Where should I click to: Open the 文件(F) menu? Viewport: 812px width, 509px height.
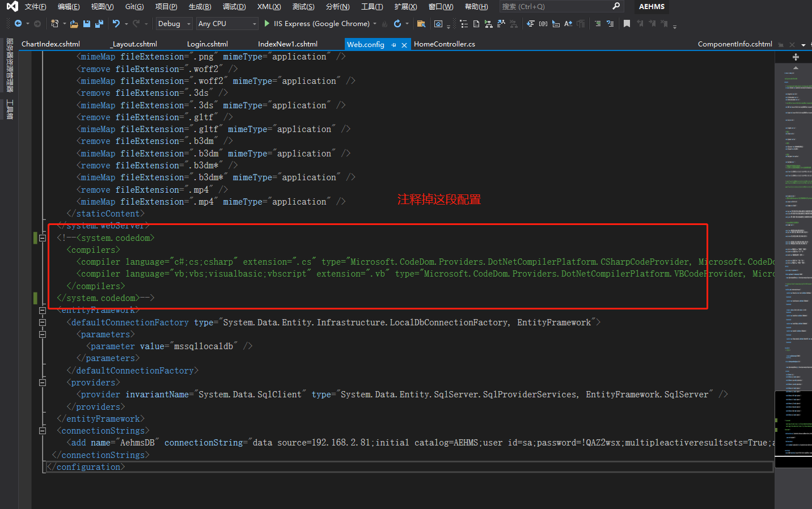click(x=35, y=7)
